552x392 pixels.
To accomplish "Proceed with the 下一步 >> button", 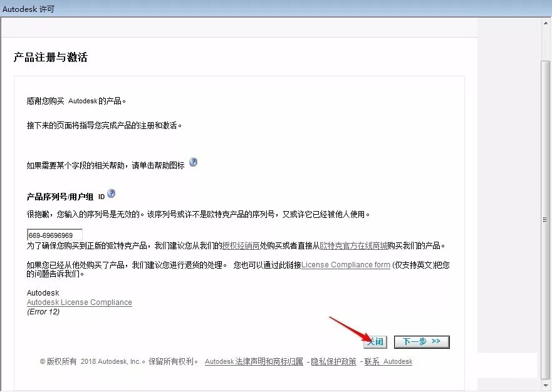I will pos(422,342).
